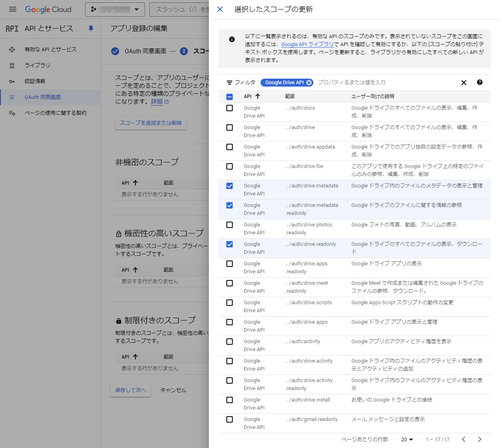Click the OAuth 同意画面 step label
502x448 pixels.
click(x=145, y=51)
